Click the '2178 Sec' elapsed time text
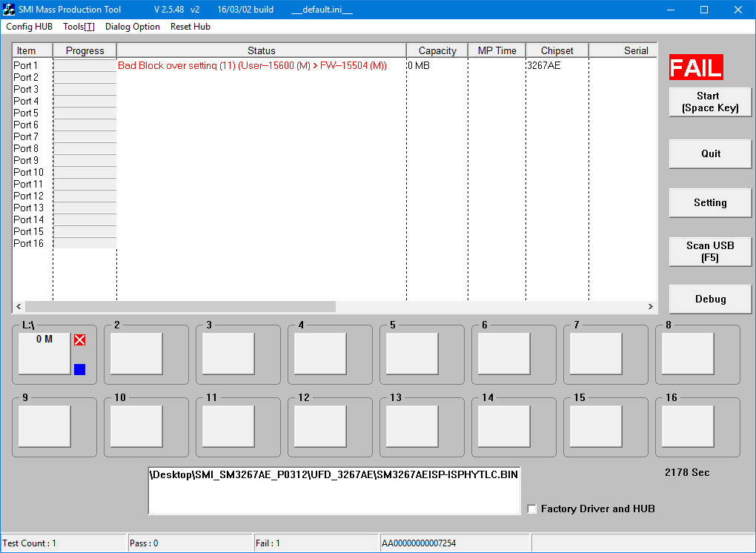The image size is (756, 553). 687,472
